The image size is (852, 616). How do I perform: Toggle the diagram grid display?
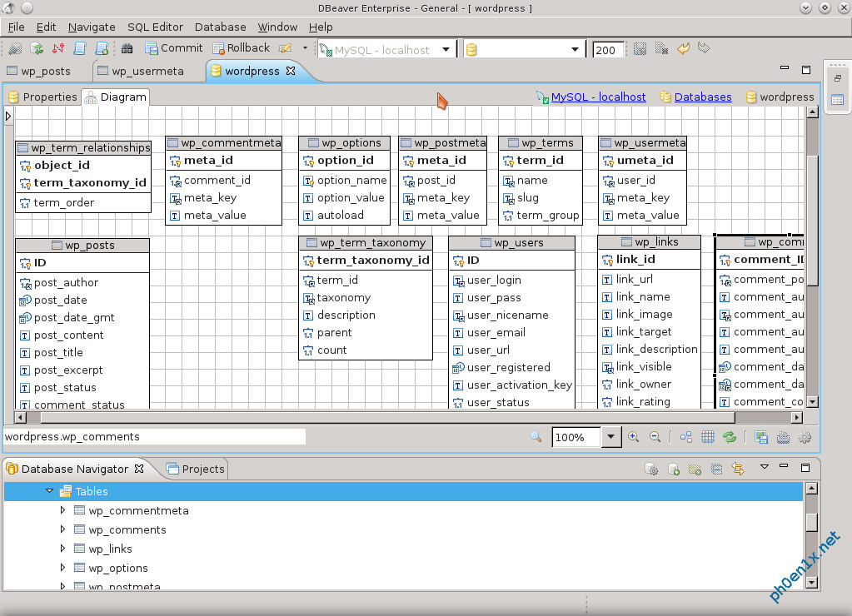point(707,437)
